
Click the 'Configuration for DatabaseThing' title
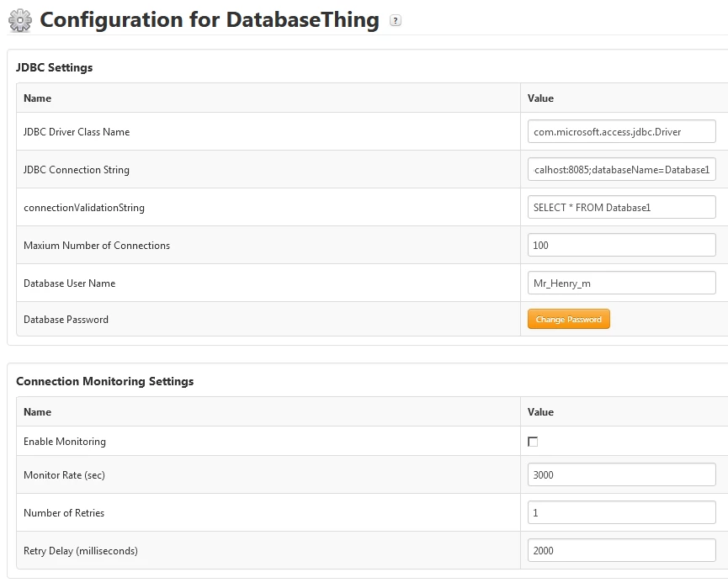210,20
